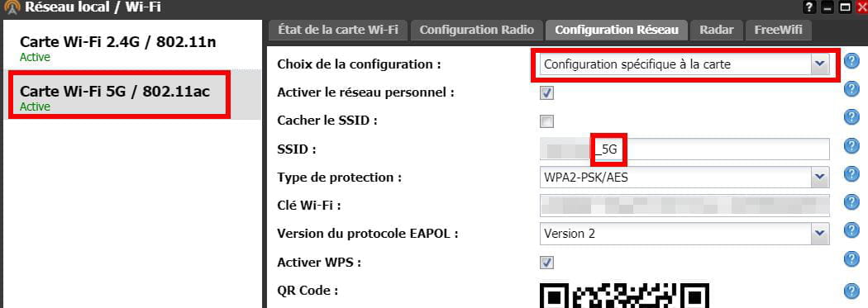Open the QR Code help icon
The width and height of the screenshot is (868, 308).
tap(851, 291)
